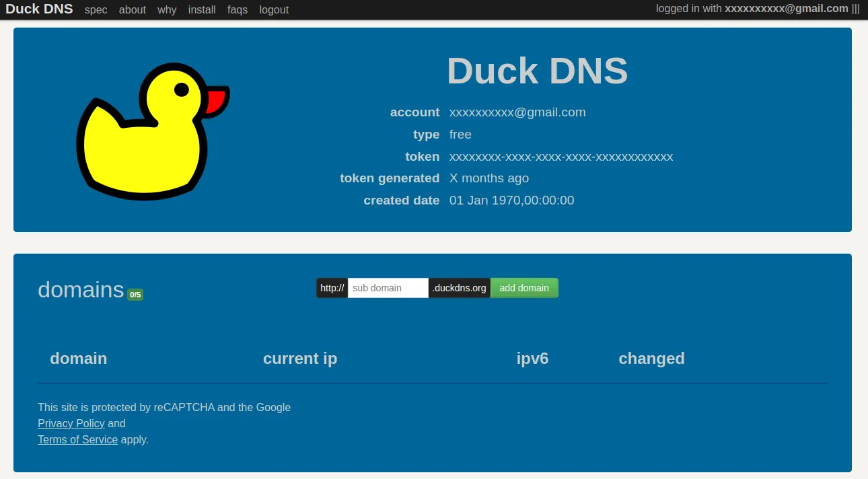Go to the why page
Viewport: 868px width, 479px height.
167,10
